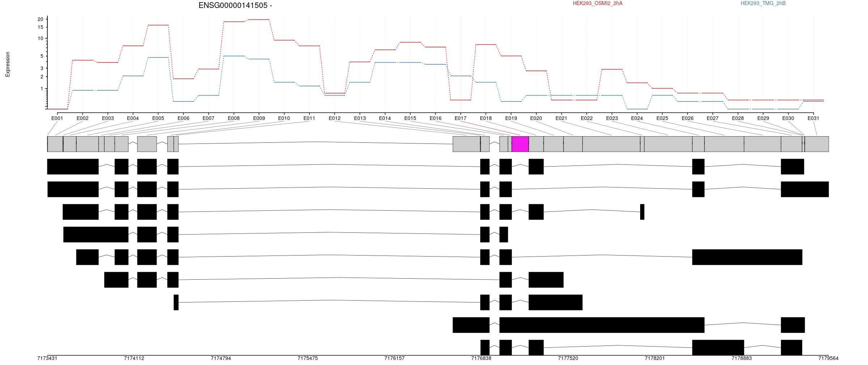Image resolution: width=868 pixels, height=365 pixels.
Task: Click exon label E015
Action: (410, 118)
